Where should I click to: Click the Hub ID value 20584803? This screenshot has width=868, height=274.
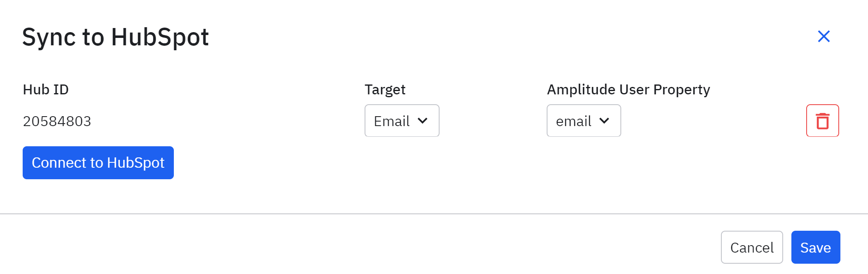(x=57, y=121)
